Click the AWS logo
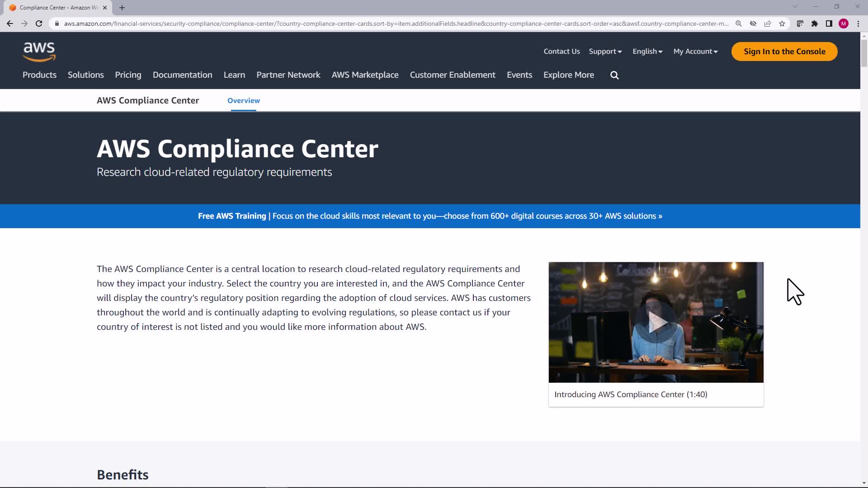 [x=39, y=52]
